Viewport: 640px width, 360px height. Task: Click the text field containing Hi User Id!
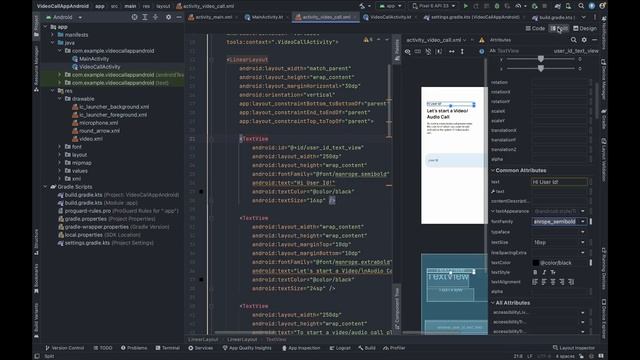click(x=559, y=182)
